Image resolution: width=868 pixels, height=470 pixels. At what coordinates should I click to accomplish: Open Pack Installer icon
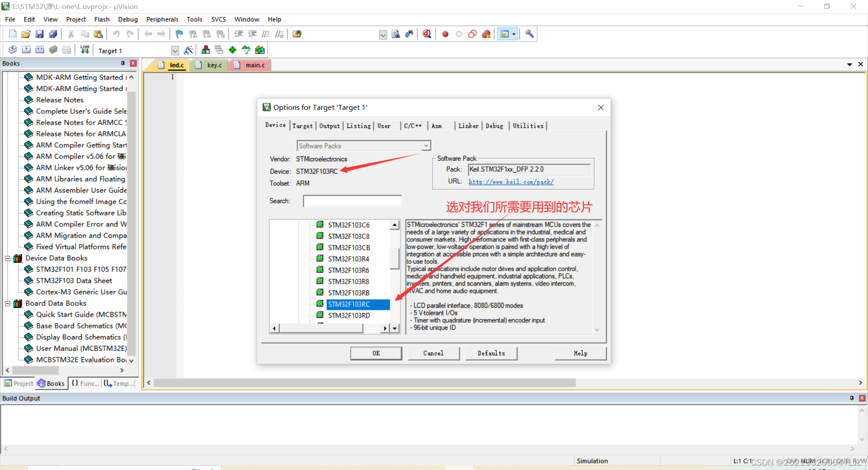pos(260,50)
